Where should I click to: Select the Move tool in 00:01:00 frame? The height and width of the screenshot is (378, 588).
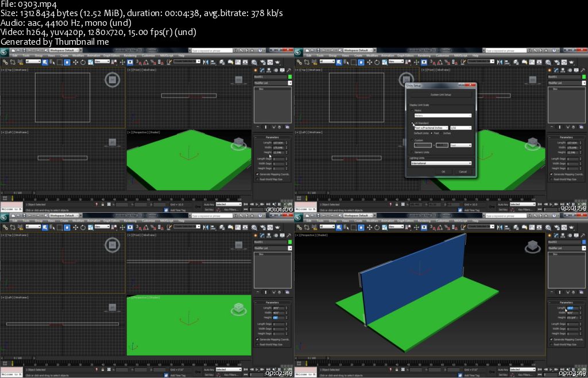coord(75,62)
